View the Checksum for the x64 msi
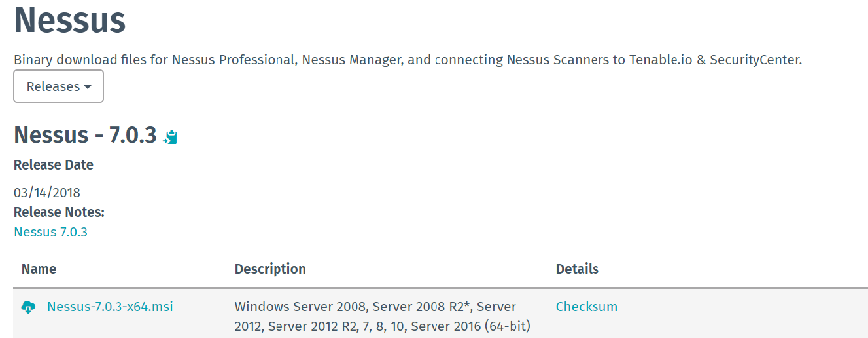The width and height of the screenshot is (868, 338). (586, 307)
